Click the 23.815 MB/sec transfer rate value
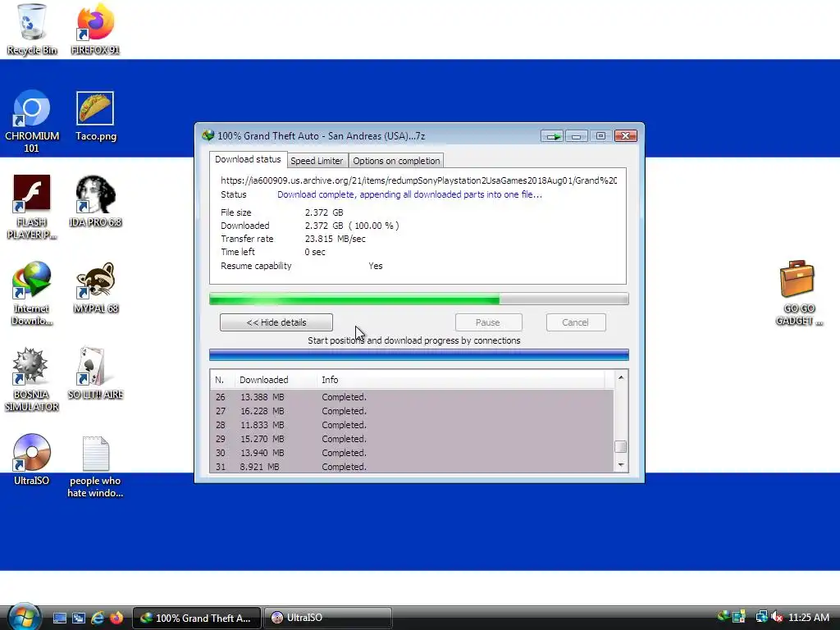 [336, 239]
